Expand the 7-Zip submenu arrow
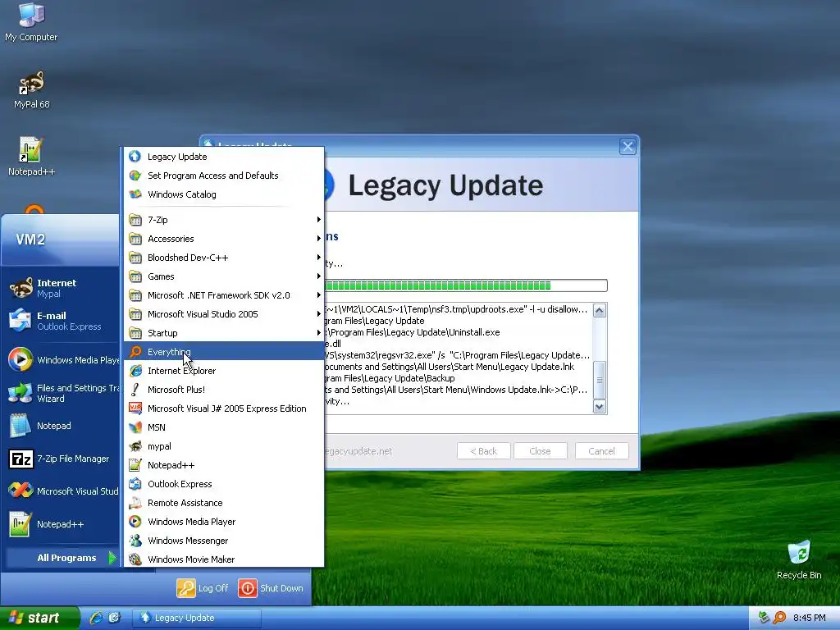This screenshot has height=630, width=840. coord(319,220)
